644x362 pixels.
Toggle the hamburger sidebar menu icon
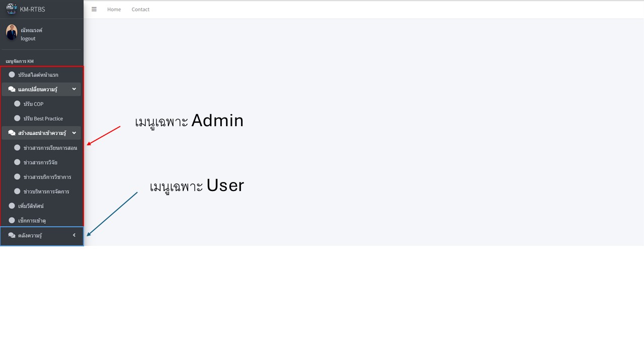94,9
